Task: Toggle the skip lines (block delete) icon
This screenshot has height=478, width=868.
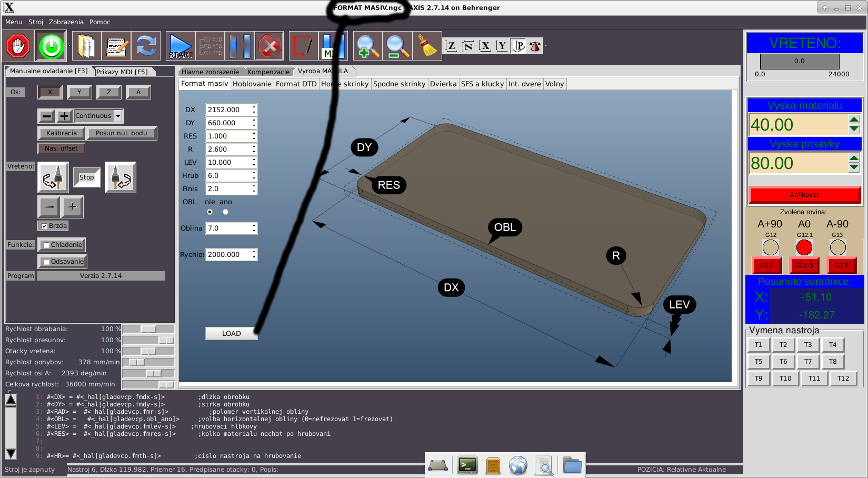Action: [x=304, y=46]
